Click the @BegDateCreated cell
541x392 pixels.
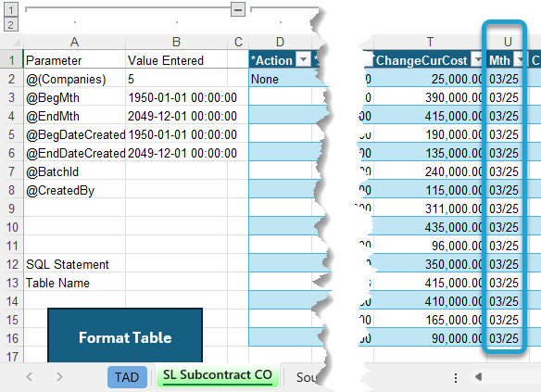pyautogui.click(x=74, y=134)
